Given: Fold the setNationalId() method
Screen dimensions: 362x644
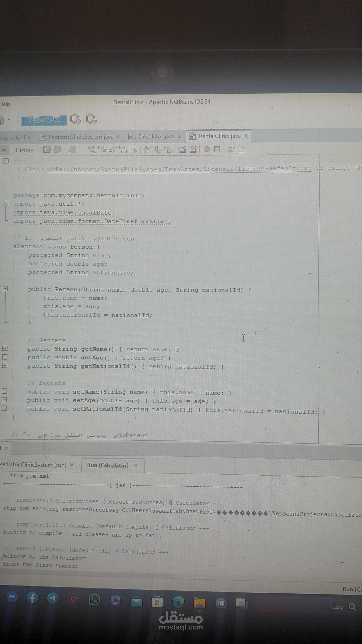Looking at the screenshot, I should 4,408.
